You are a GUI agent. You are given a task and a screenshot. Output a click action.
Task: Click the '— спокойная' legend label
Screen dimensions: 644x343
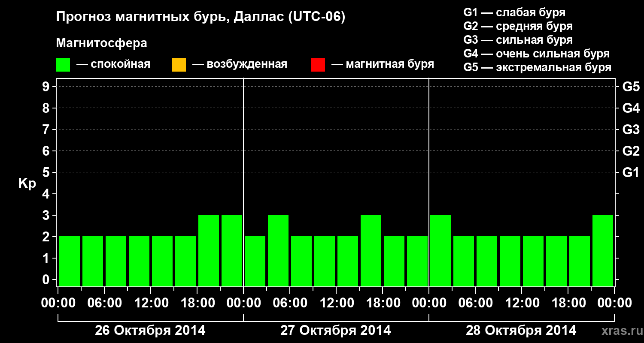pos(113,65)
